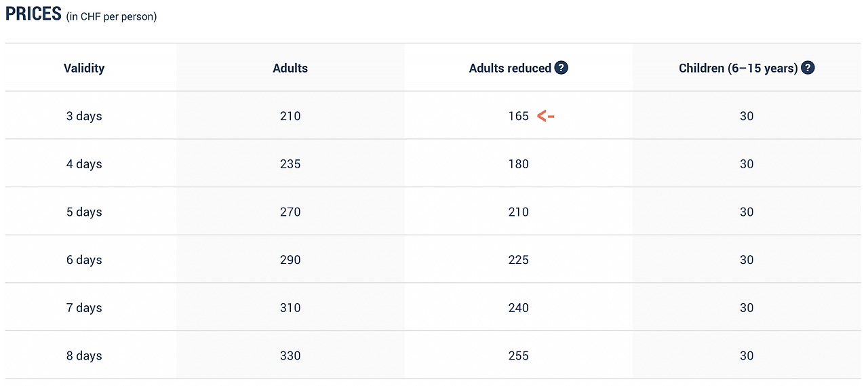Click the children price in the 5 days row
The image size is (868, 386).
point(747,212)
